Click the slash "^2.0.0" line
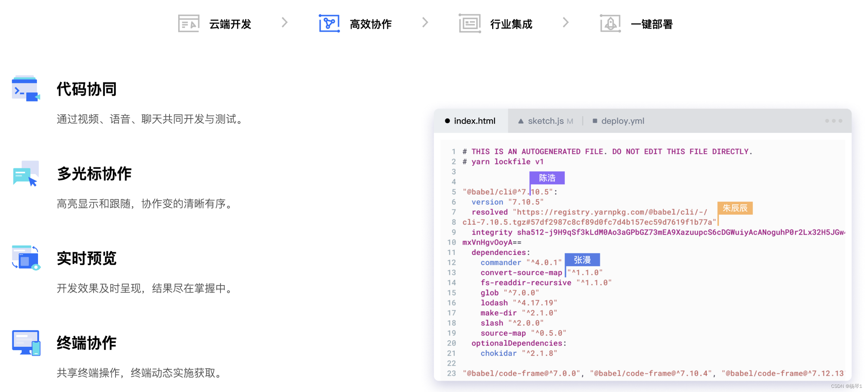The height and width of the screenshot is (392, 868). [x=512, y=323]
